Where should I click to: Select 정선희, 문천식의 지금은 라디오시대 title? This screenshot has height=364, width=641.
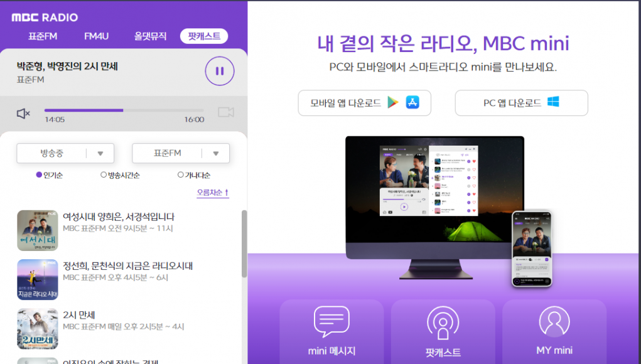[x=127, y=266]
